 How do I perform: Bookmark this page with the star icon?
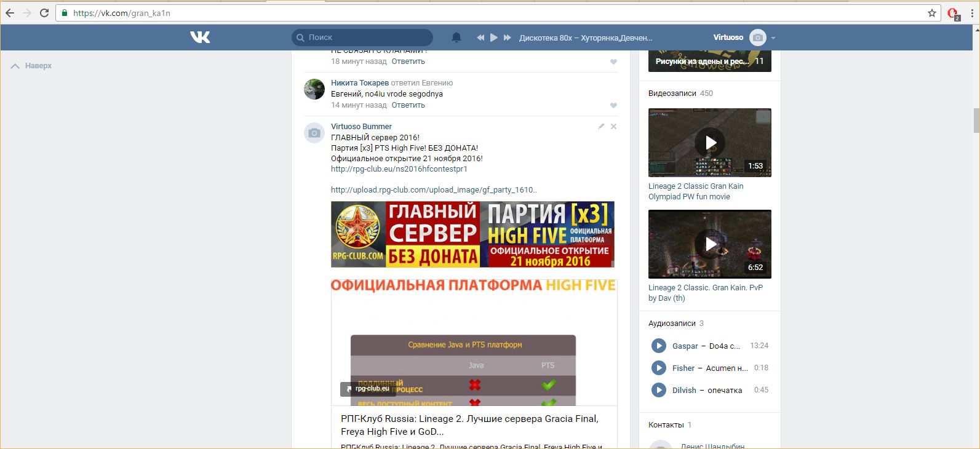point(932,13)
